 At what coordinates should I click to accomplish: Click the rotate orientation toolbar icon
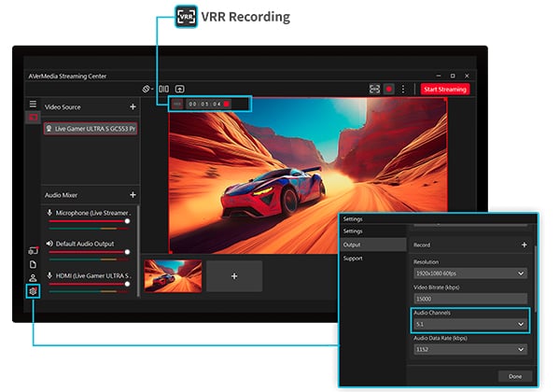(x=147, y=89)
